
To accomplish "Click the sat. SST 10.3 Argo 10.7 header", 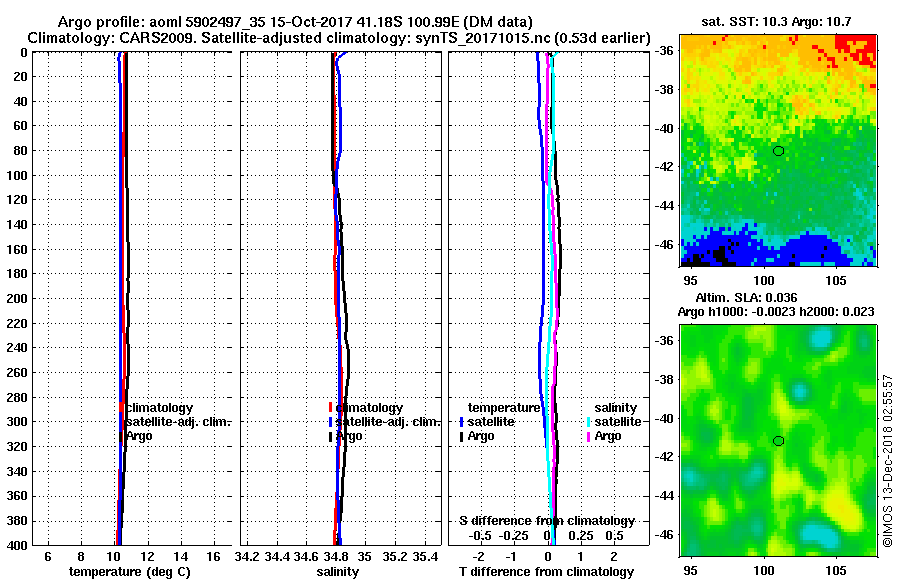I will coord(776,22).
